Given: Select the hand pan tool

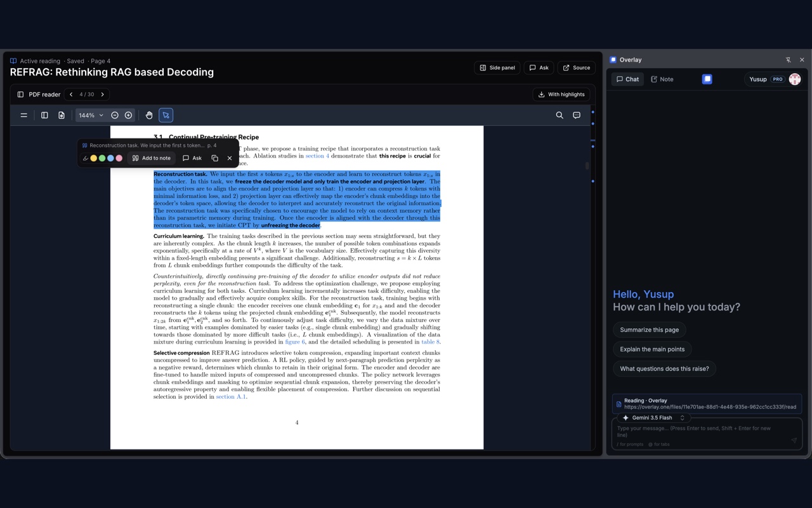Looking at the screenshot, I should (x=149, y=116).
